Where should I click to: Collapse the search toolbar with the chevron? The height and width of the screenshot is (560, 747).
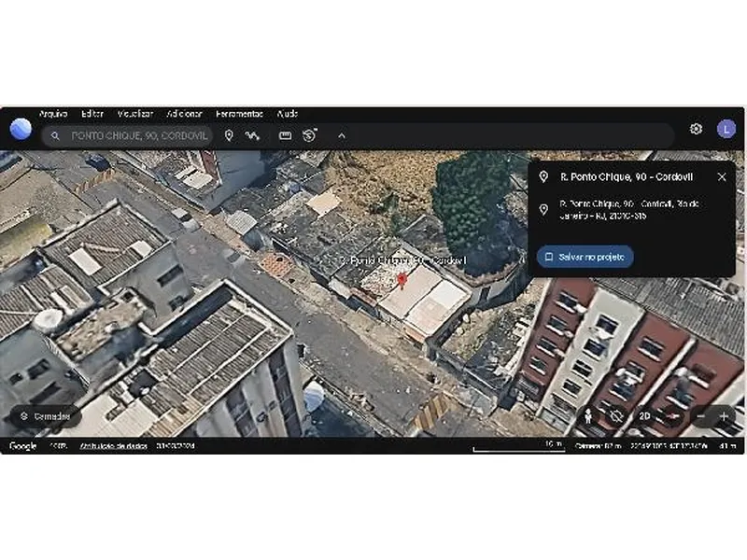coord(342,135)
